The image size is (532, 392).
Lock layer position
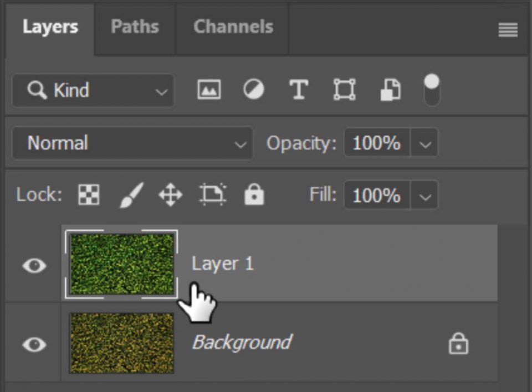click(170, 195)
